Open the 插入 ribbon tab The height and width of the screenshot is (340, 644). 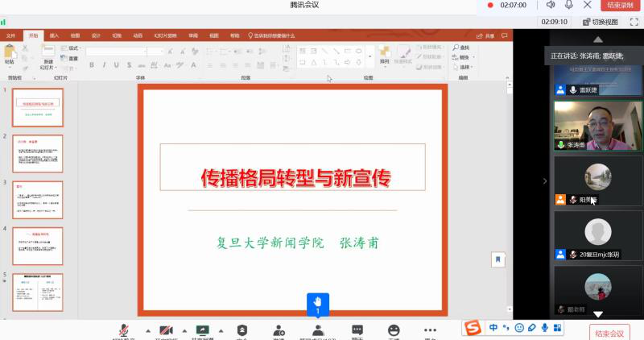click(54, 35)
